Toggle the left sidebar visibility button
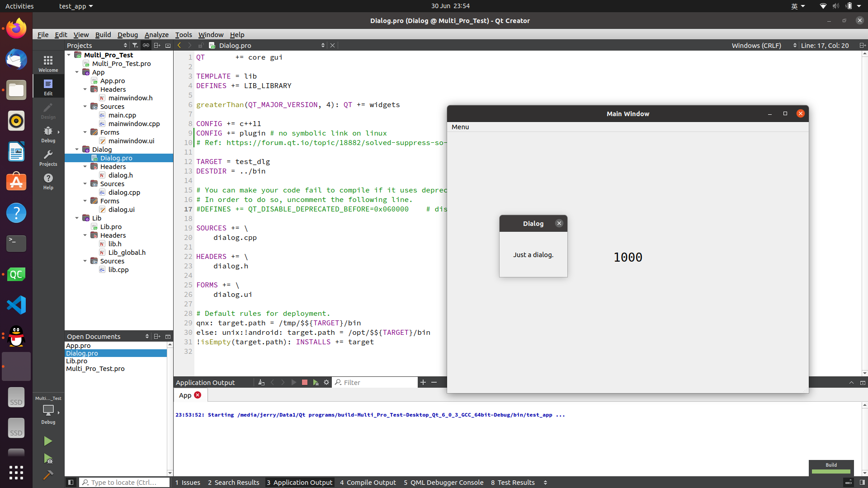 click(71, 482)
